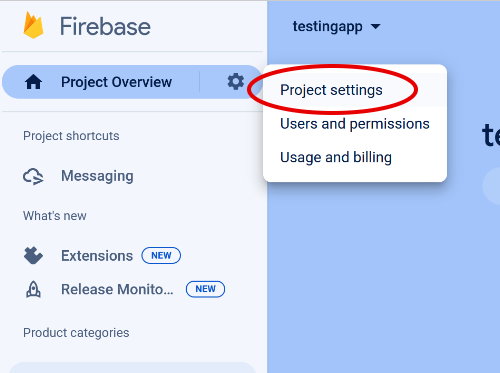
Task: Open Release Monitoring sidebar link
Action: [x=117, y=289]
